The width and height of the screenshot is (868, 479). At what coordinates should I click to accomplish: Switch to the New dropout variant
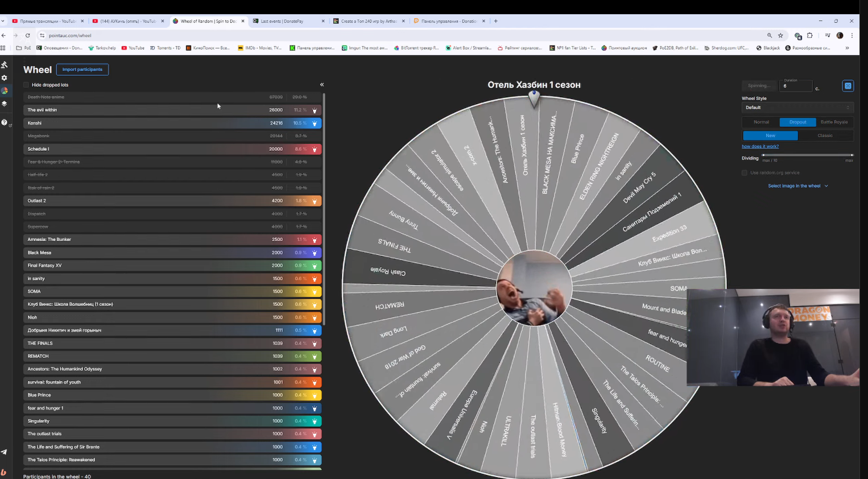[770, 135]
